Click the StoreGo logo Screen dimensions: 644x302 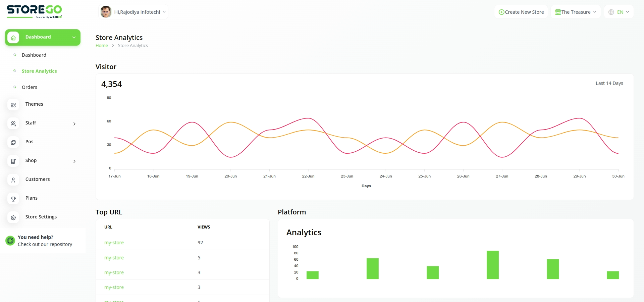click(34, 11)
